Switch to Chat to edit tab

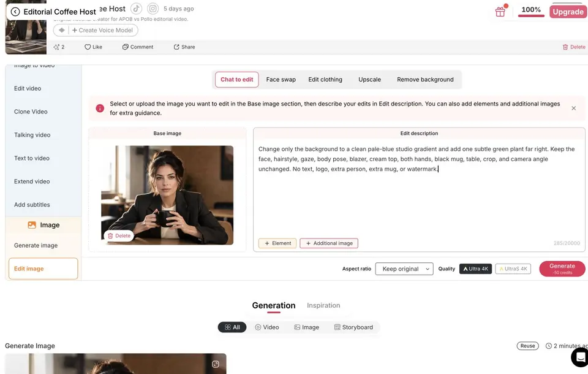click(x=236, y=80)
